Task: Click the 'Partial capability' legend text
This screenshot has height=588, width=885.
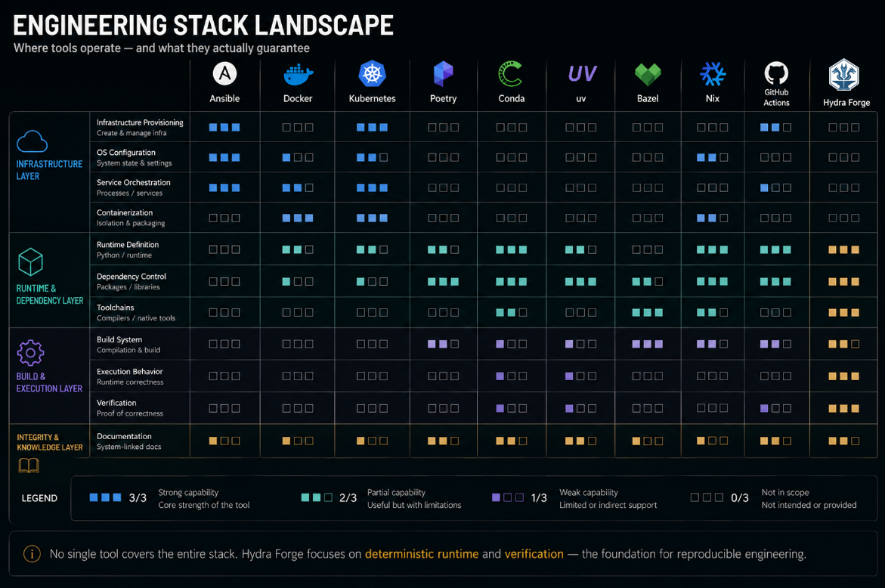Action: point(396,493)
